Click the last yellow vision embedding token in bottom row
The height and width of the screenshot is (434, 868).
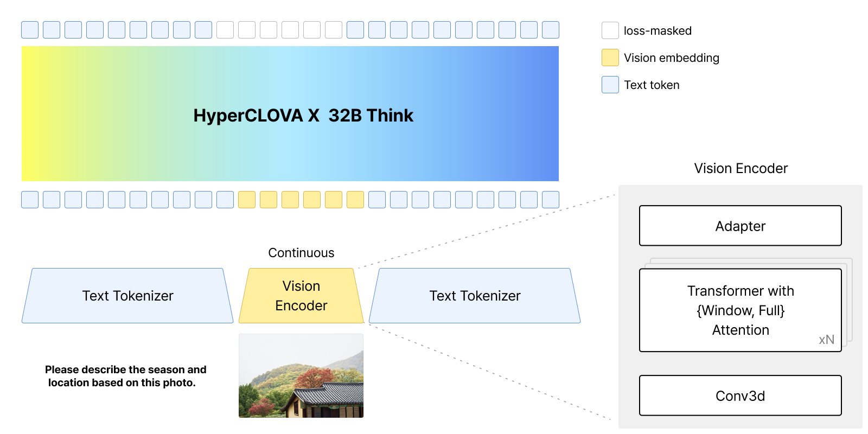pyautogui.click(x=355, y=200)
